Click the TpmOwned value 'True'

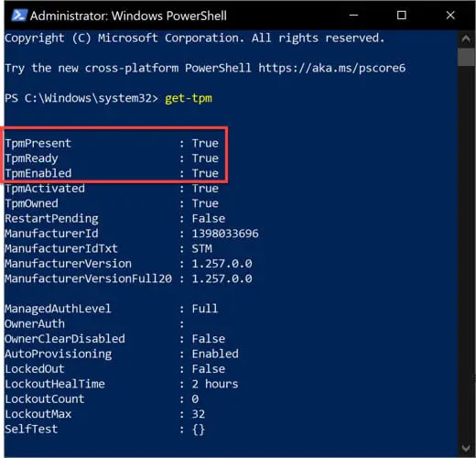205,203
